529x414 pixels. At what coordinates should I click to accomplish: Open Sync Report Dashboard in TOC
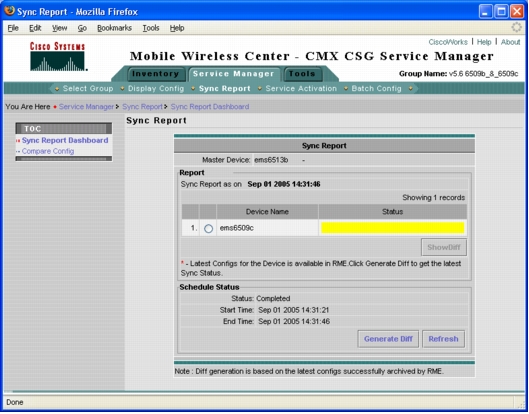click(x=65, y=140)
